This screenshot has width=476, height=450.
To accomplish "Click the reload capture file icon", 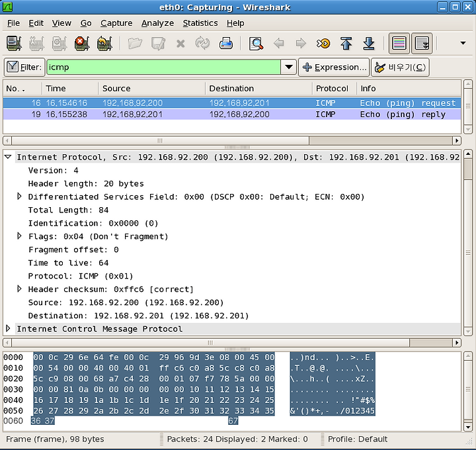I will tap(202, 44).
